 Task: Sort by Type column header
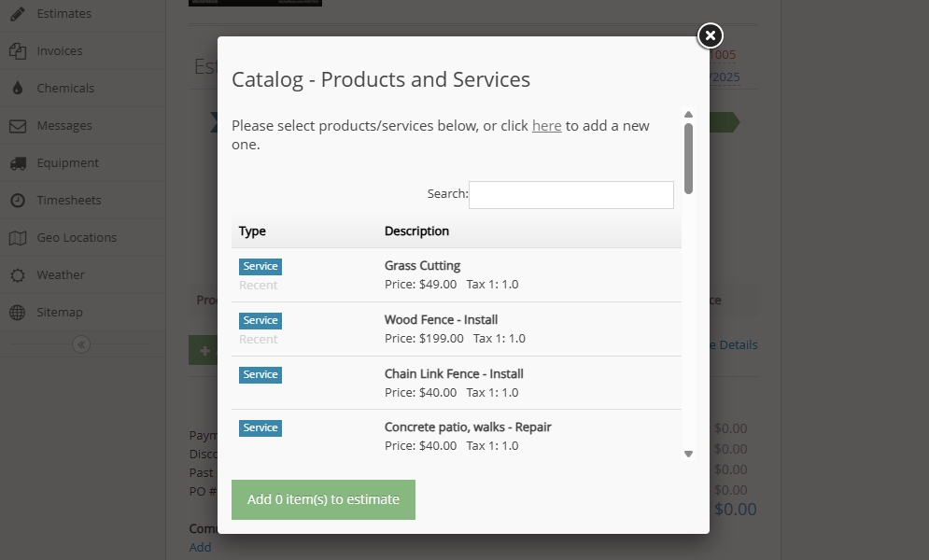(x=252, y=231)
